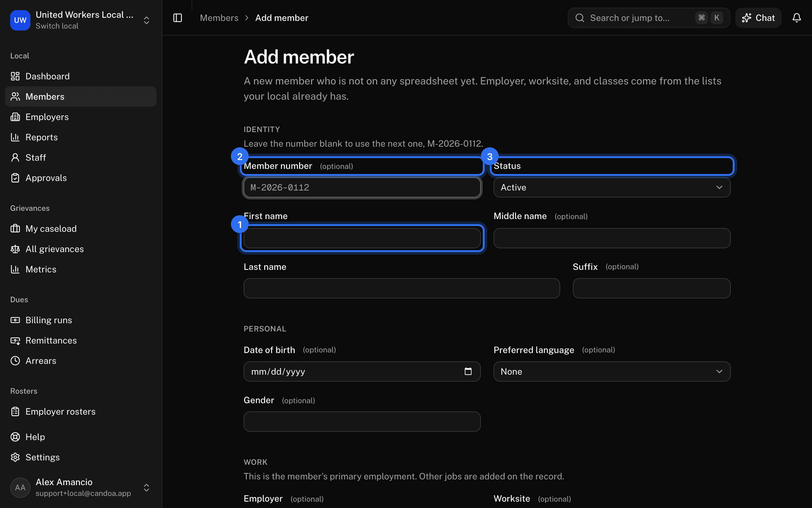This screenshot has width=812, height=508.
Task: Click the Dashboard grid icon
Action: pyautogui.click(x=15, y=76)
